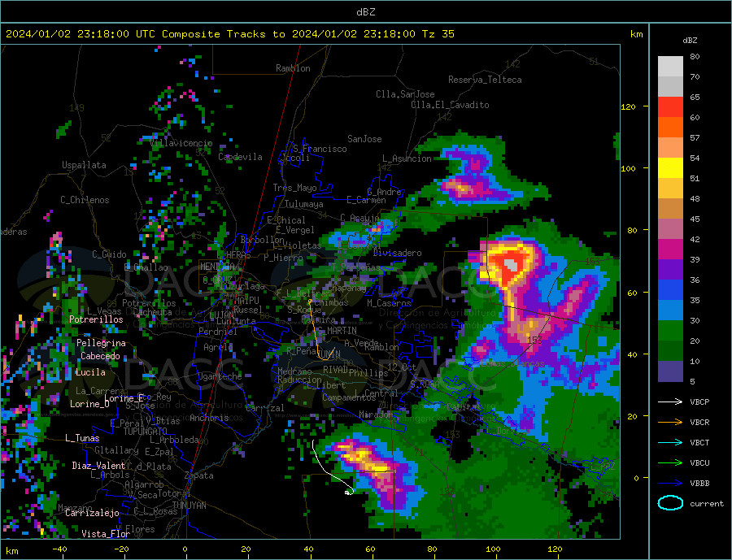
Task: Click the dBZ title at top center
Action: (x=365, y=12)
